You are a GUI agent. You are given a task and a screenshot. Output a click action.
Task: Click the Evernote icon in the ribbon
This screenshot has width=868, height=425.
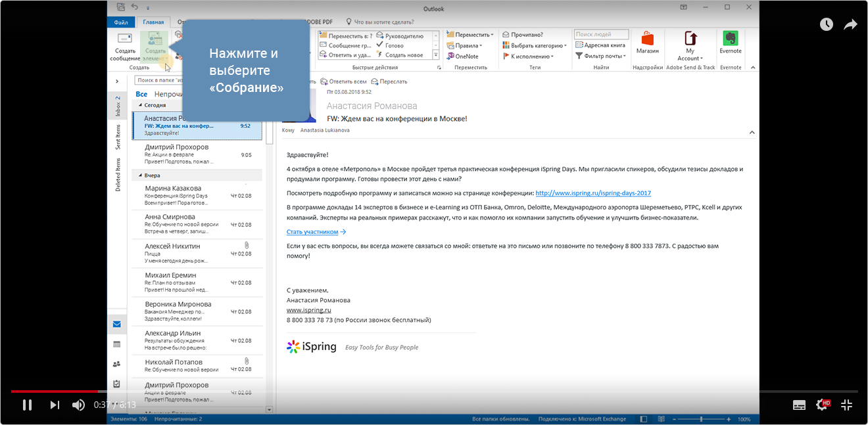[730, 38]
